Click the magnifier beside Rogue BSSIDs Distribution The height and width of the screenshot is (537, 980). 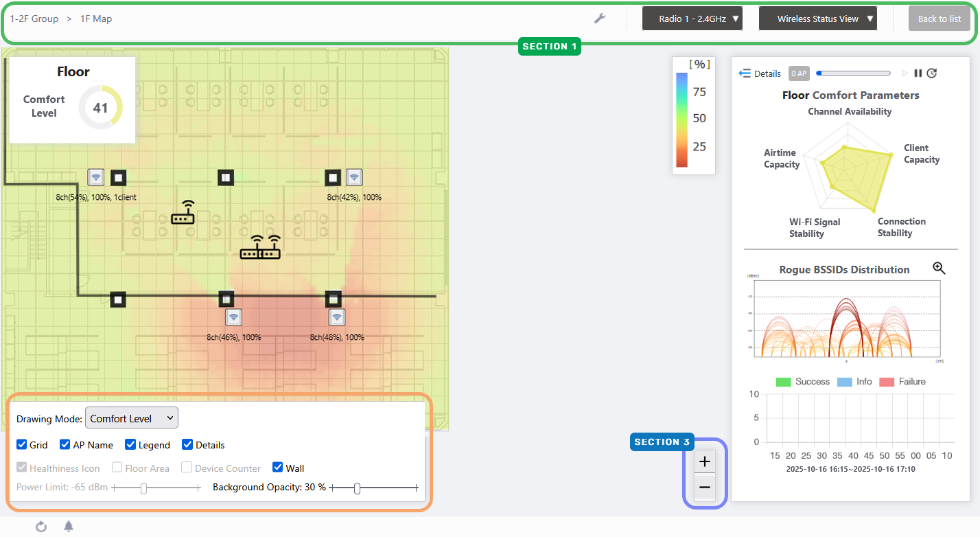[x=939, y=268]
